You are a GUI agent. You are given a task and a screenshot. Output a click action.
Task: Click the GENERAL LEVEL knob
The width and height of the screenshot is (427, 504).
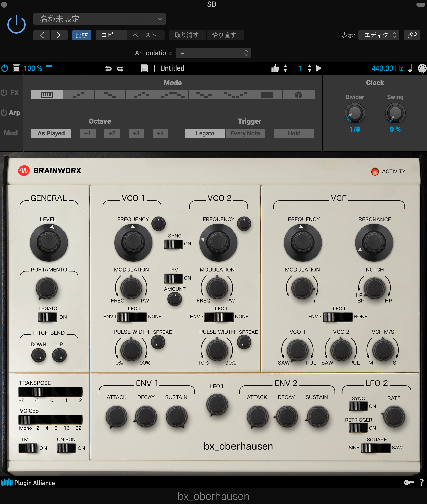tap(49, 243)
